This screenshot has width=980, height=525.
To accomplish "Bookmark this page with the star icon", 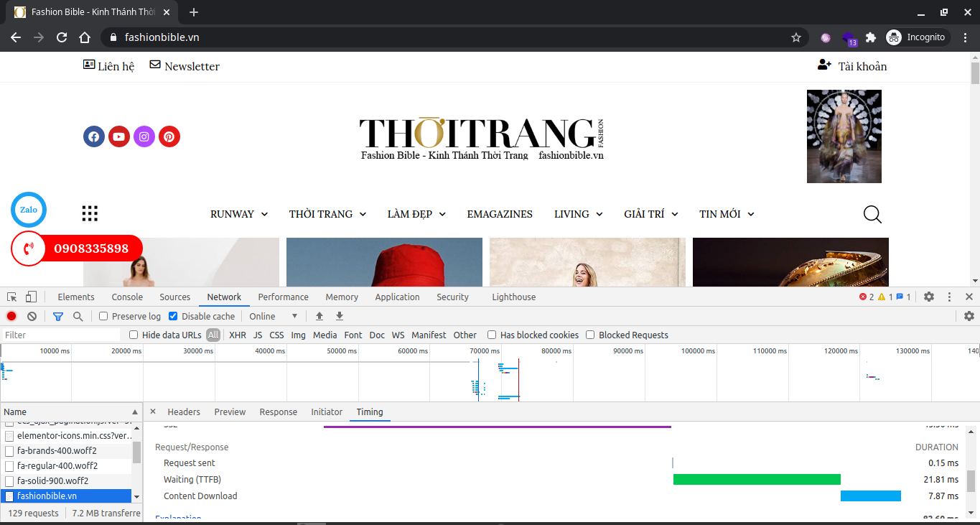I will (x=796, y=37).
